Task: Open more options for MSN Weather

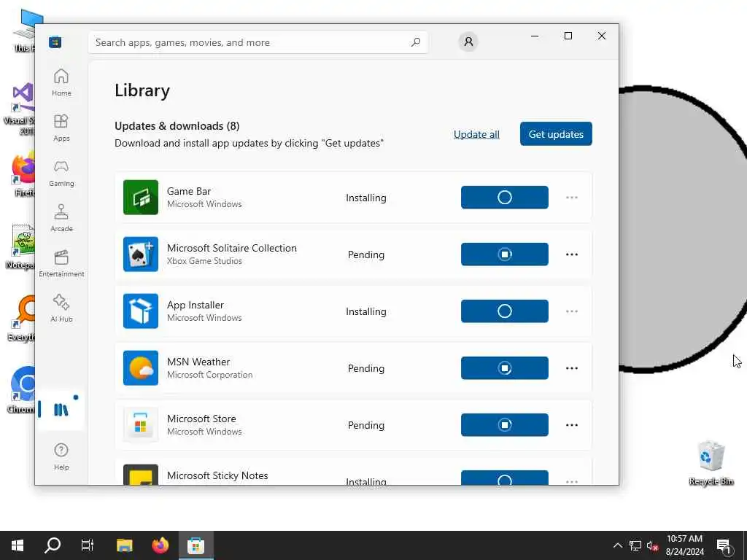Action: pyautogui.click(x=572, y=368)
